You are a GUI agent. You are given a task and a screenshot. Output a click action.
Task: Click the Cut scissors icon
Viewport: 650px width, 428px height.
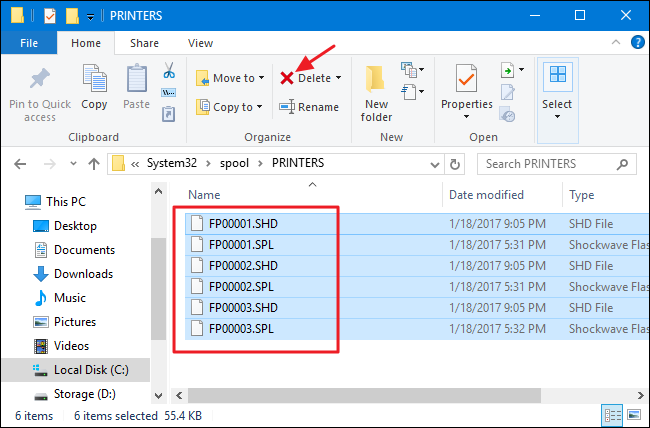coord(168,71)
